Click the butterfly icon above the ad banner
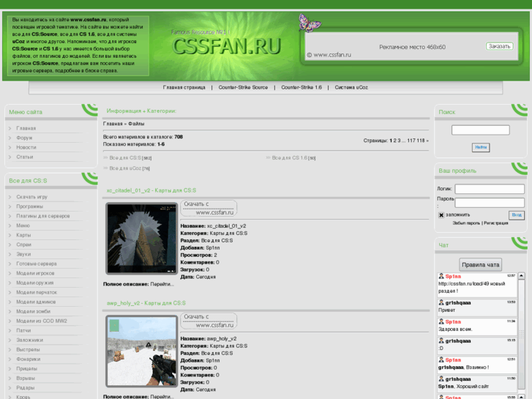Image resolution: width=532 pixels, height=399 pixels. click(310, 23)
